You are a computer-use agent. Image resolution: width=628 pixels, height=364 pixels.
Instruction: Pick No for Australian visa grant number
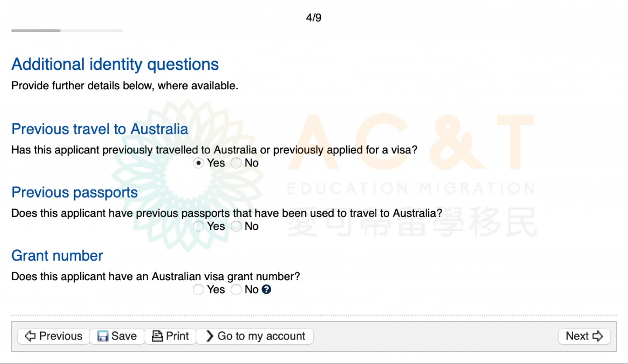[236, 289]
